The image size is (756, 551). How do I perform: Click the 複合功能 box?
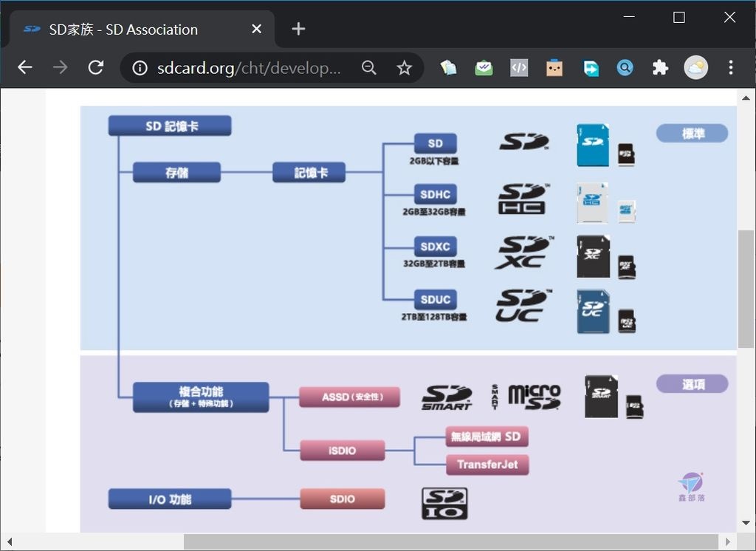201,397
